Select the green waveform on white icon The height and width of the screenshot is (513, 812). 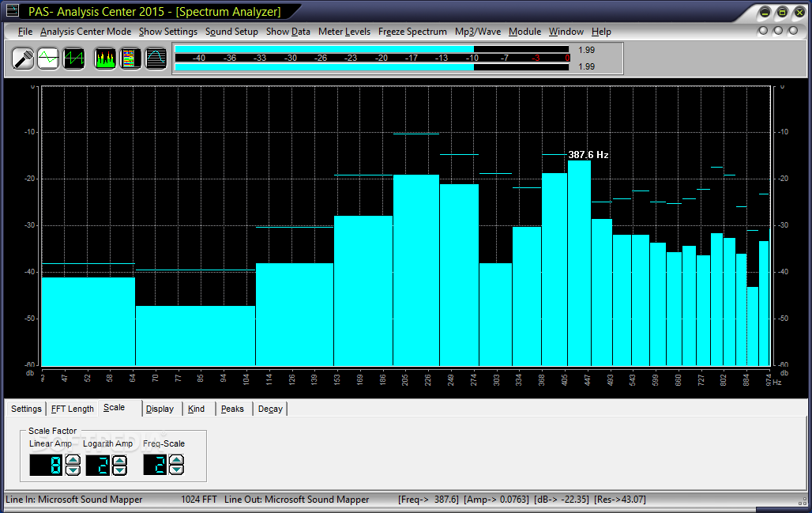click(x=48, y=58)
